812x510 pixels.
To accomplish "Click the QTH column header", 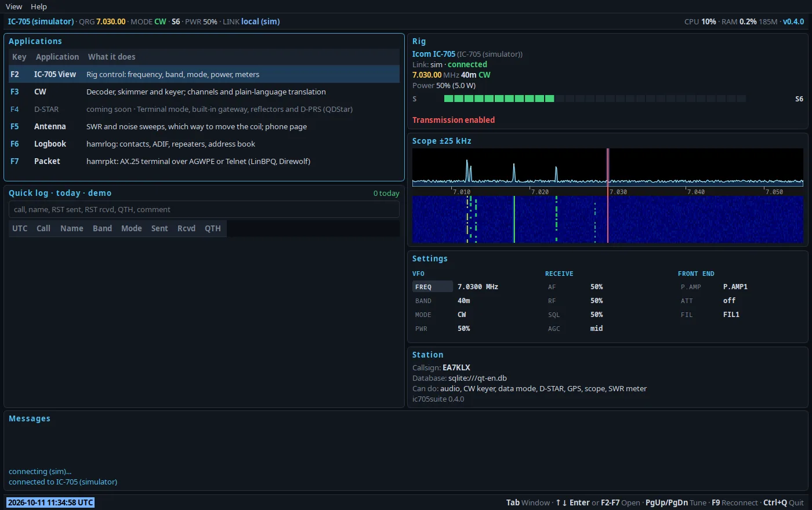I will [x=213, y=228].
